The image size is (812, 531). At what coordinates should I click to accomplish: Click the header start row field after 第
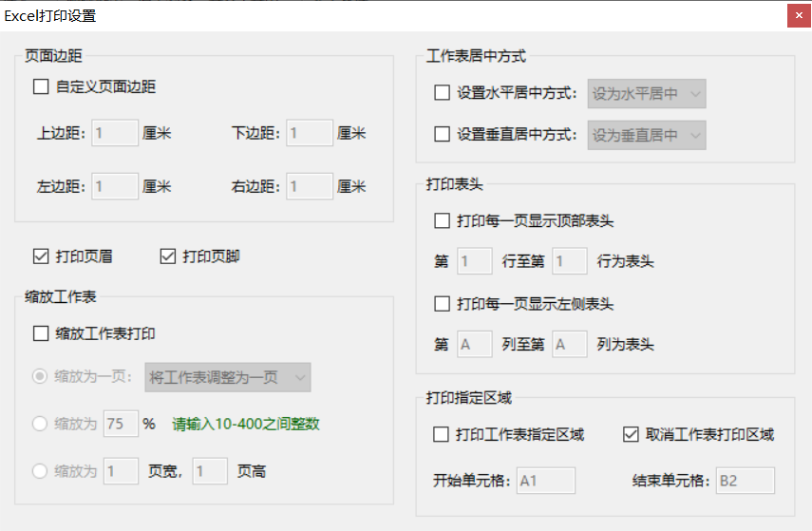[x=474, y=261]
